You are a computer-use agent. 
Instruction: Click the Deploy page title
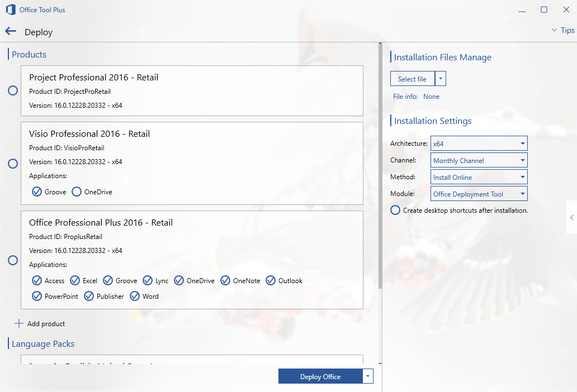tap(39, 32)
